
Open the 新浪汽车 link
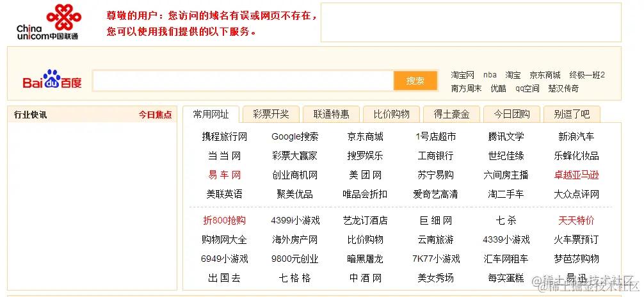coord(576,137)
